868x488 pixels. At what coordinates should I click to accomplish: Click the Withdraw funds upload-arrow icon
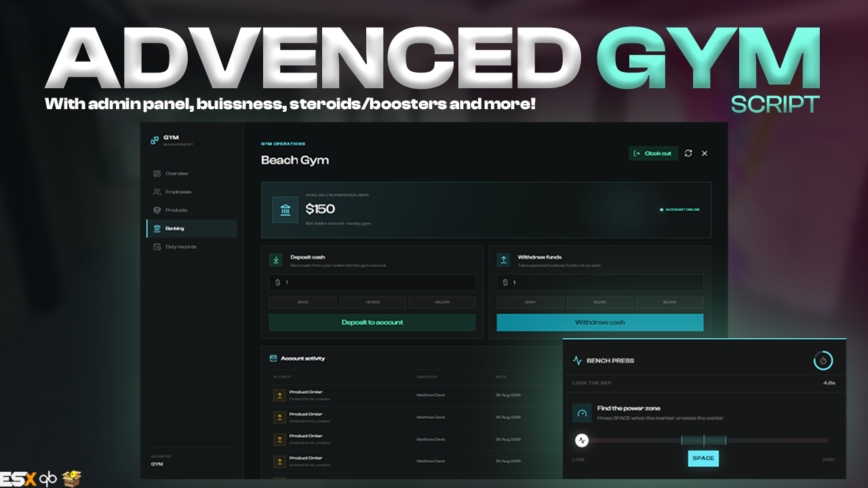(504, 259)
